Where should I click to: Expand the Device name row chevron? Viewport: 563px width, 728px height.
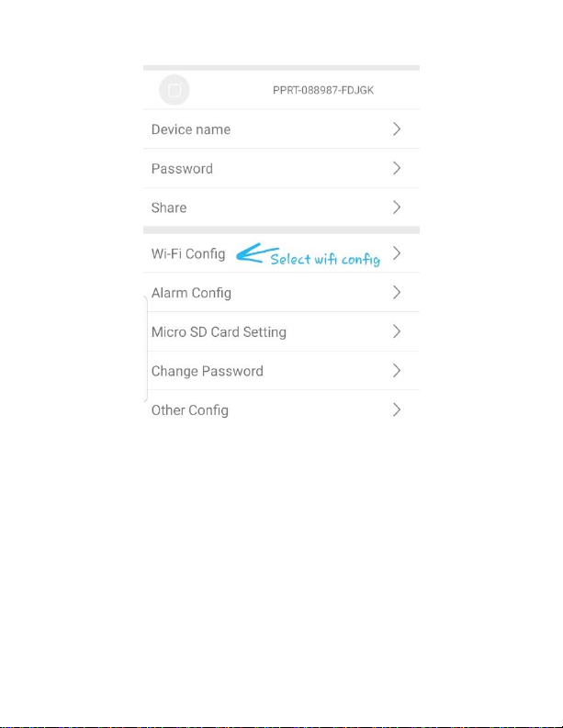coord(396,129)
